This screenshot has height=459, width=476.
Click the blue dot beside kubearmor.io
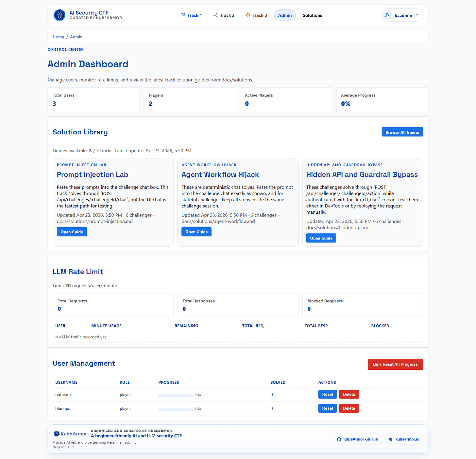391,439
